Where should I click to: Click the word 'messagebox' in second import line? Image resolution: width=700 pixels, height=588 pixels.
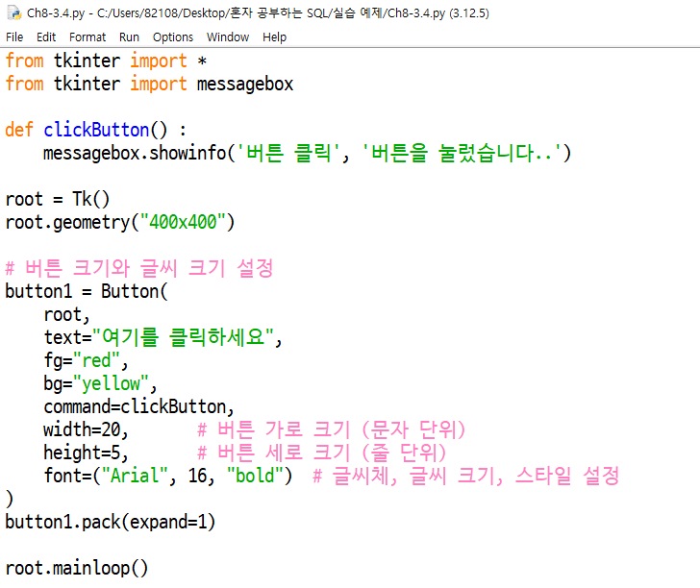(245, 84)
